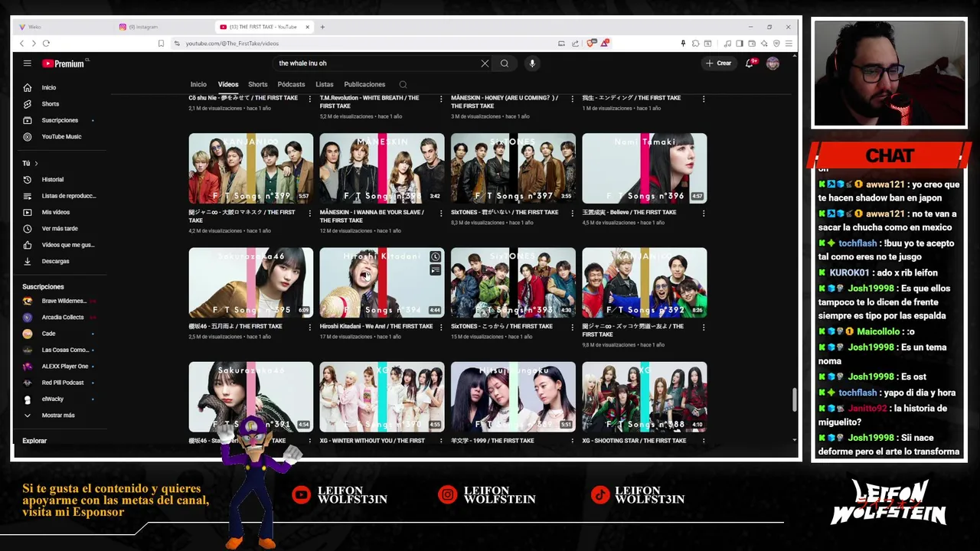
Task: Expand the Tú section chevron
Action: [35, 164]
